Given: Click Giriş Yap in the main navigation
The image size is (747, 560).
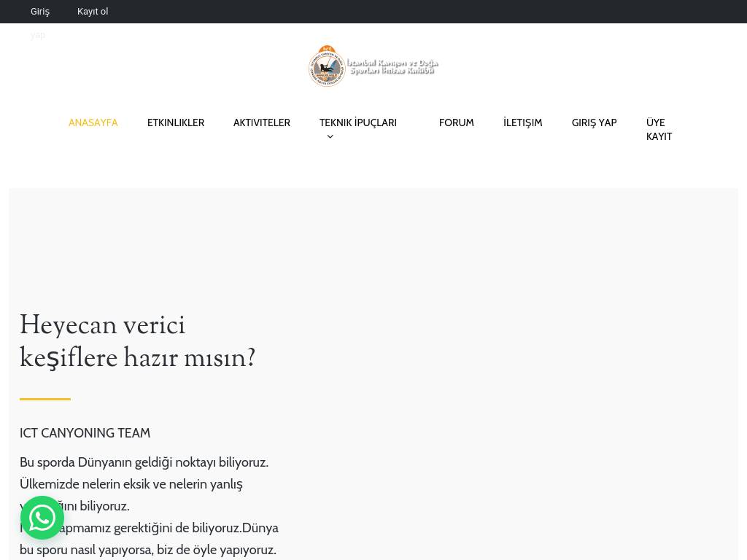Looking at the screenshot, I should [x=594, y=122].
